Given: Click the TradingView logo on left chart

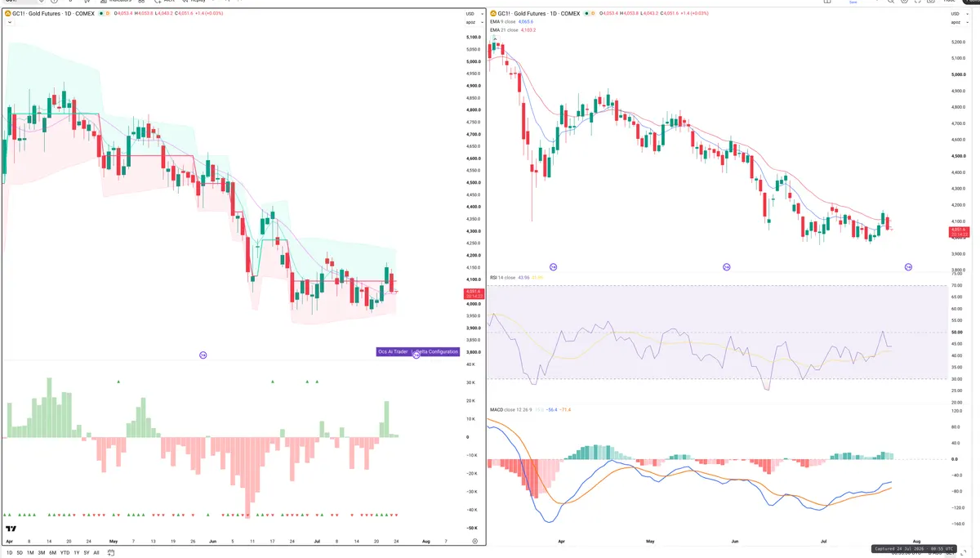Looking at the screenshot, I should coord(11,529).
